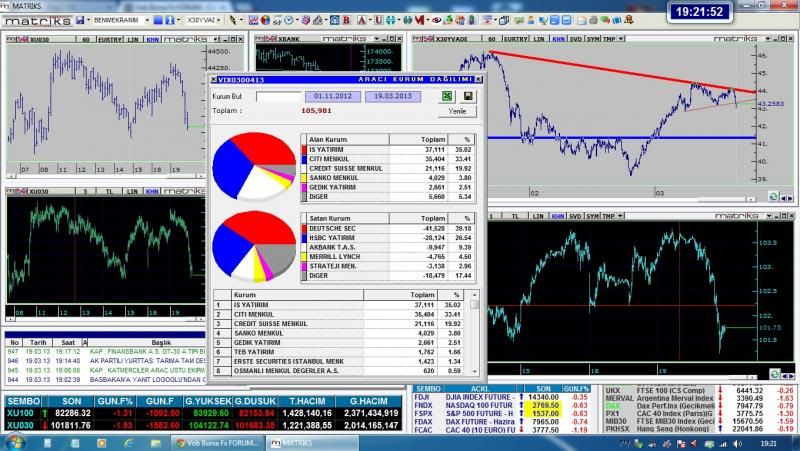Toggle LIN in the XU030 60-minute chart
The image size is (800, 451).
pos(133,39)
